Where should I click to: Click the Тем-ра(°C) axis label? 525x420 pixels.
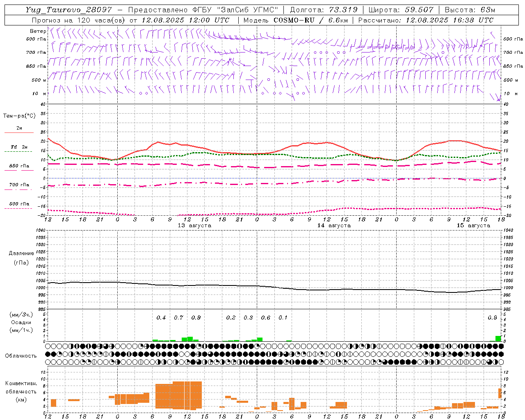click(x=19, y=116)
